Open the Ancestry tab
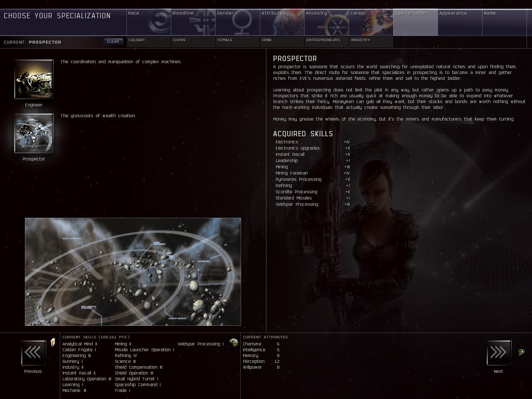This screenshot has height=399, width=532. (327, 22)
